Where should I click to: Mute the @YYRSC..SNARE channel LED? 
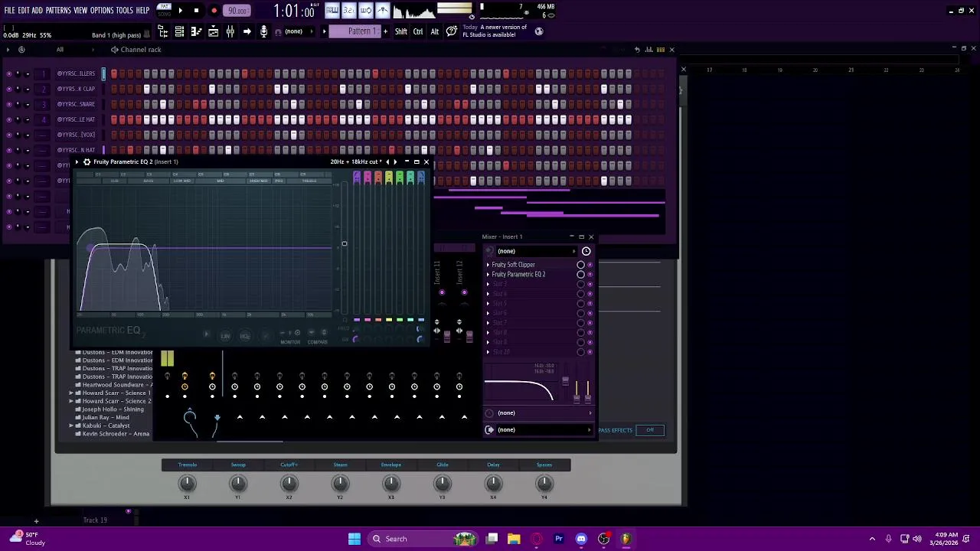tap(8, 104)
